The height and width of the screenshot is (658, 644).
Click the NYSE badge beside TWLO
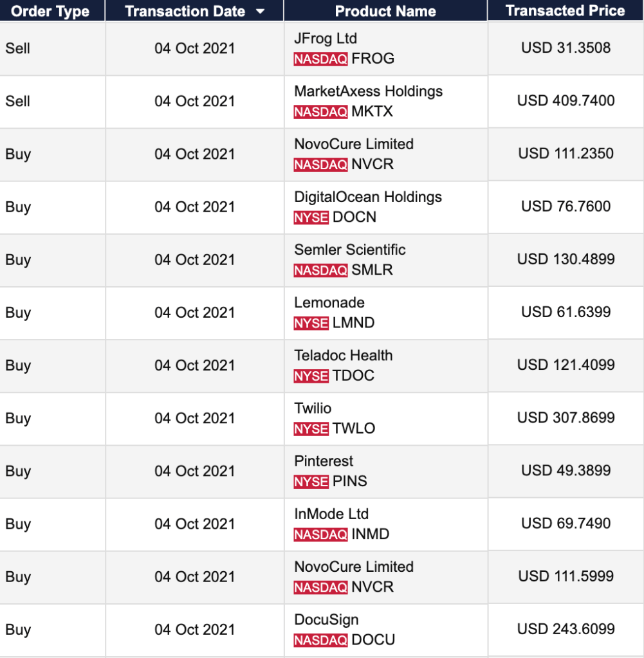(x=311, y=428)
